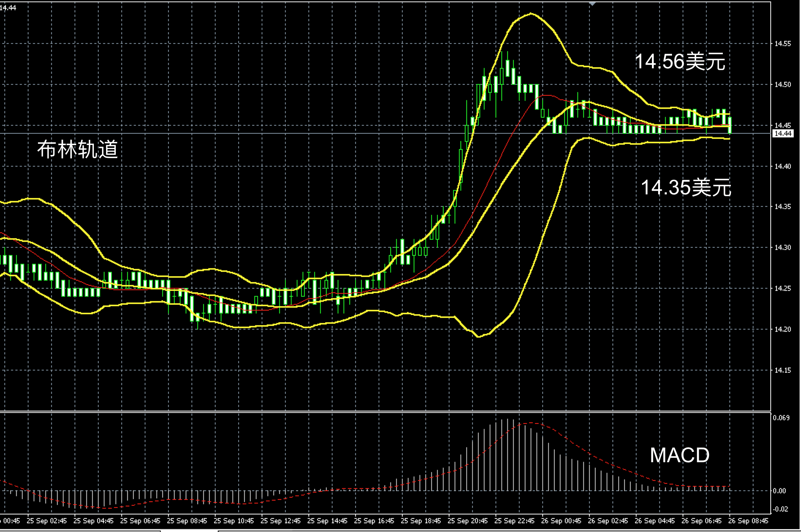Click the 25 Sep 04:45 time label
Screen dimensions: 801x532
[94, 521]
